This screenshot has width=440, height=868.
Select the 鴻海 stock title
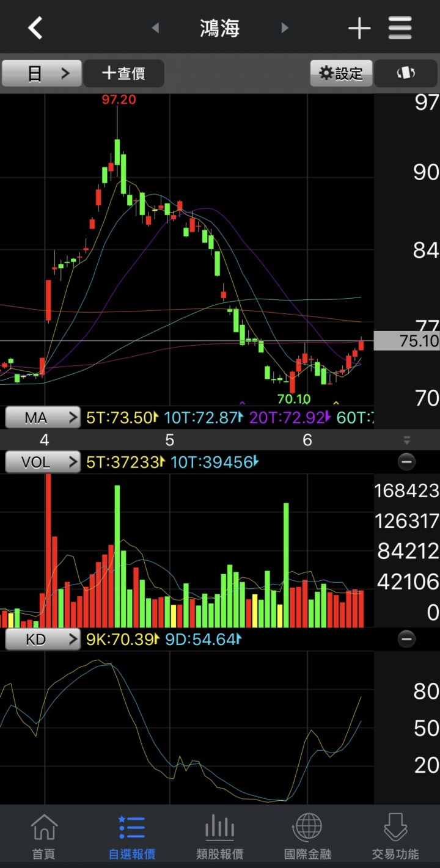coord(220,28)
